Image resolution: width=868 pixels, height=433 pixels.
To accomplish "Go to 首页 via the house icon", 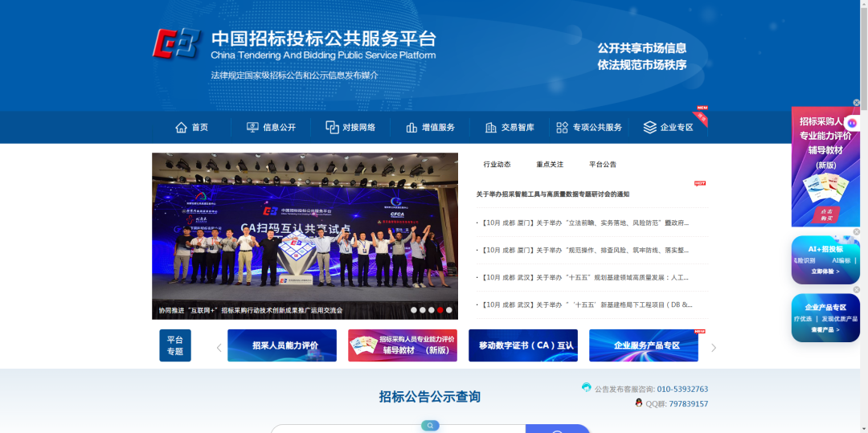I will tap(181, 128).
